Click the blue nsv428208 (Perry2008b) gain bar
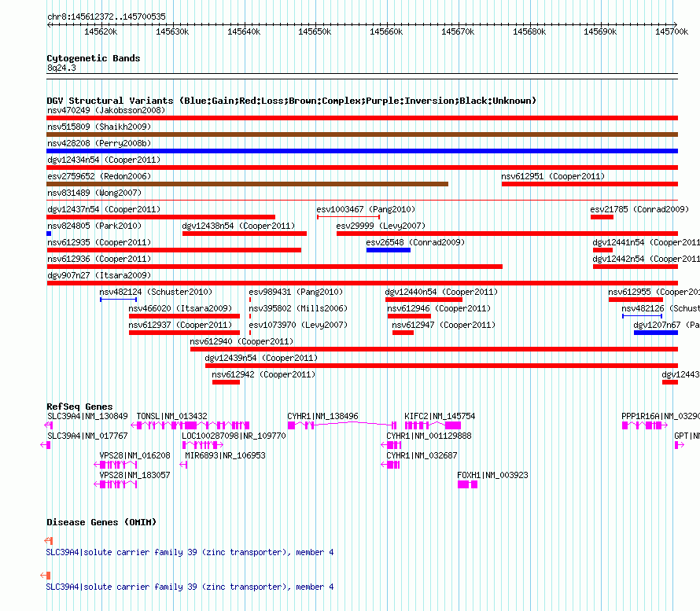The width and height of the screenshot is (700, 611). coord(362,151)
